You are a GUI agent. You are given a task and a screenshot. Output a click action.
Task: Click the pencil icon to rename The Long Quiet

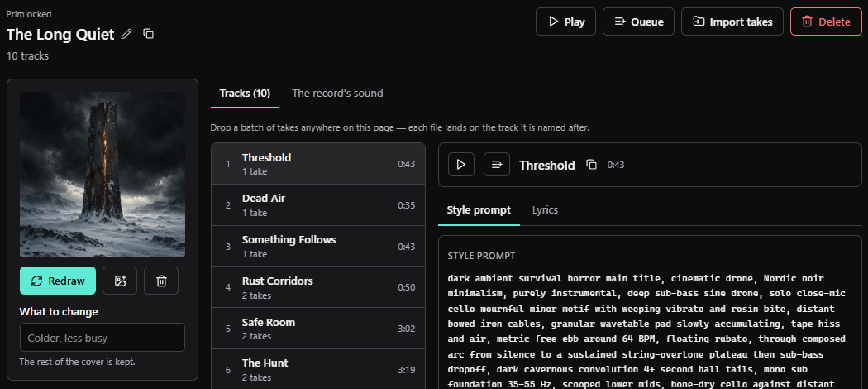[126, 35]
